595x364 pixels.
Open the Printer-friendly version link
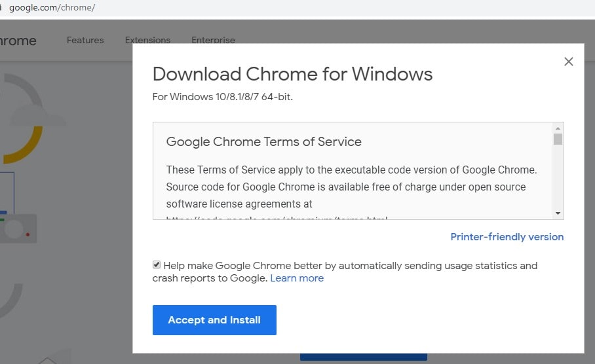(507, 237)
